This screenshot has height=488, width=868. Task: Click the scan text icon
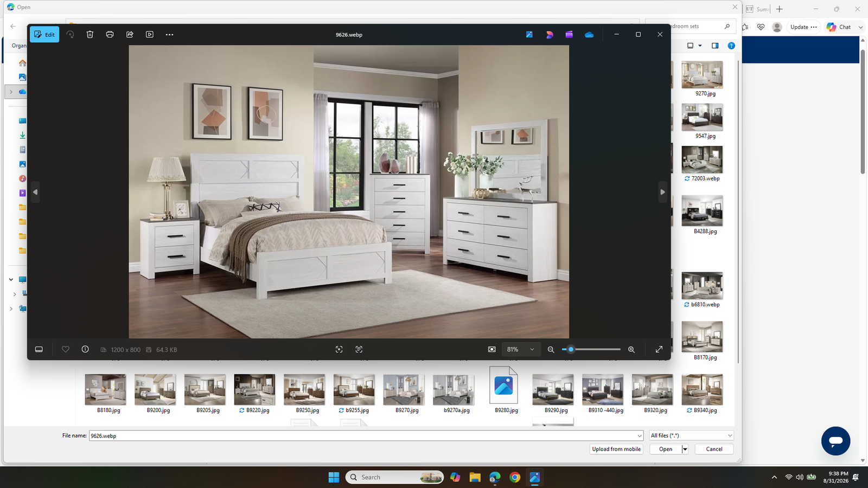(x=359, y=349)
